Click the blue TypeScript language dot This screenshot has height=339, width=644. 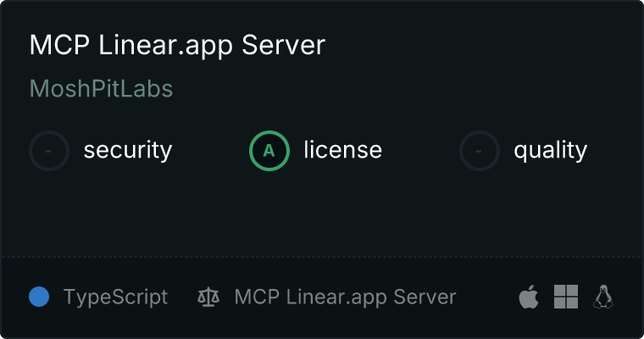tap(39, 297)
